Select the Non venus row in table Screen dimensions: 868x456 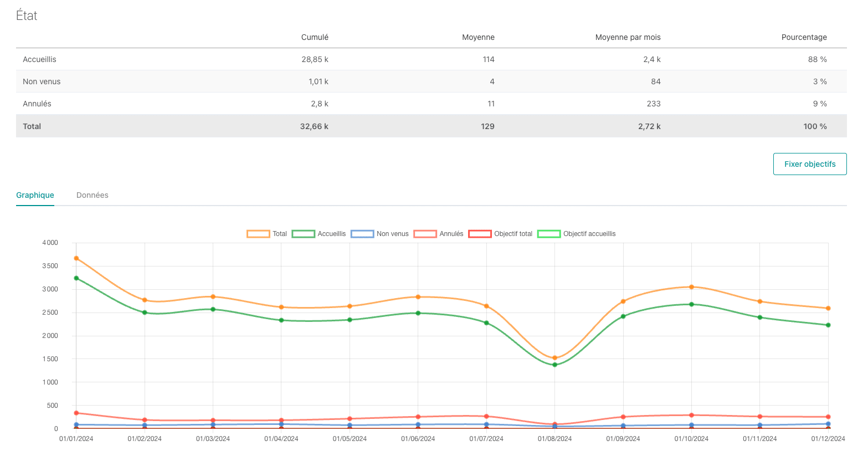pyautogui.click(x=42, y=81)
